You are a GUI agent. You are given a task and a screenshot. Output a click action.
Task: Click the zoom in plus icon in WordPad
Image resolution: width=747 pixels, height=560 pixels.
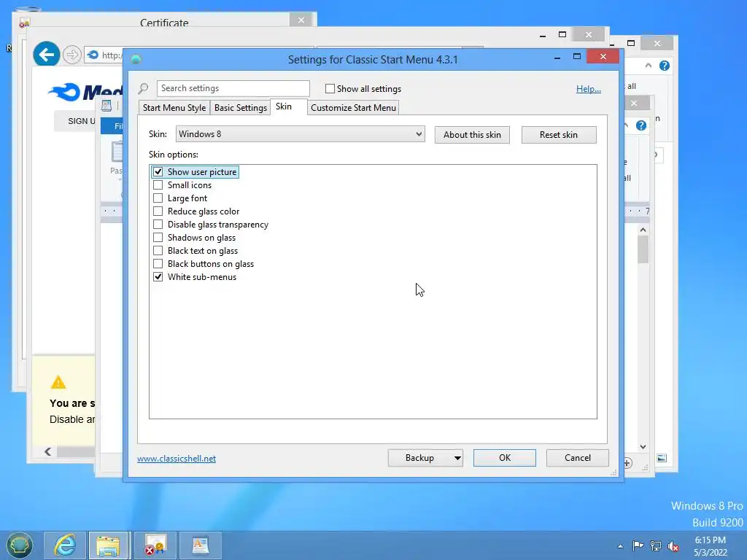coord(627,463)
